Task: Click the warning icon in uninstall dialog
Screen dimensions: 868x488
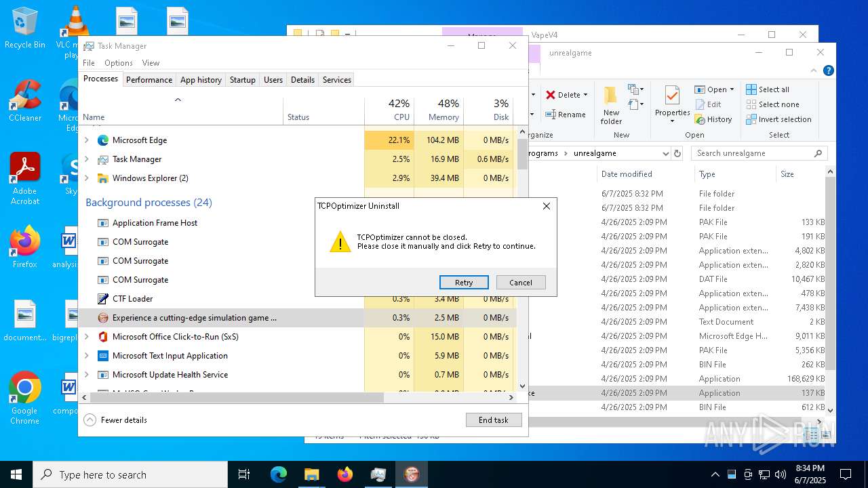Action: click(x=340, y=241)
